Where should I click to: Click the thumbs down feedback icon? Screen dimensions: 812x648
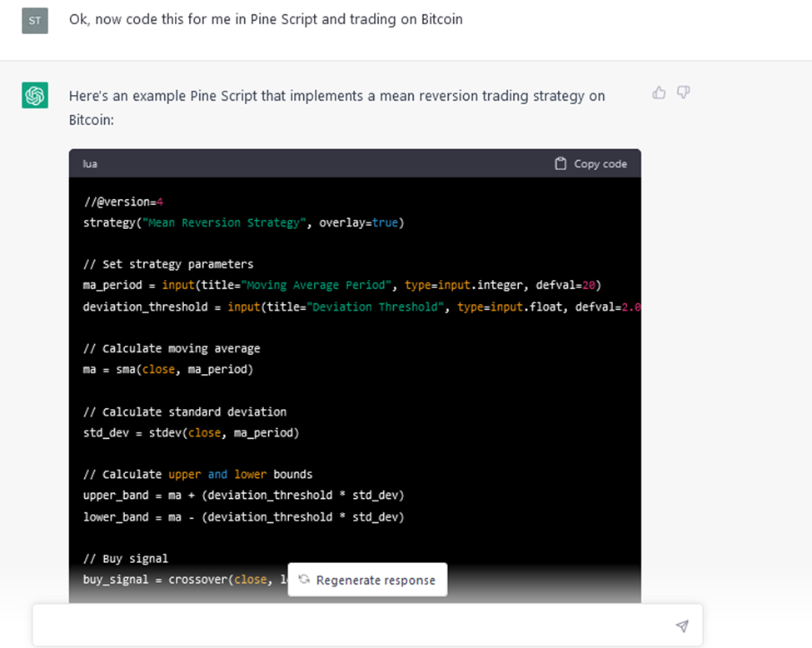(x=684, y=92)
